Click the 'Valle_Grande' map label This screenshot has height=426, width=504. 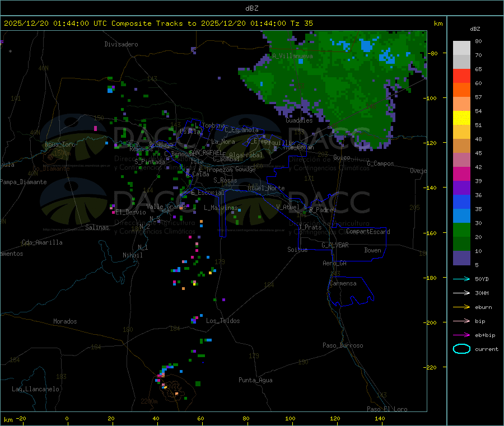tap(166, 207)
